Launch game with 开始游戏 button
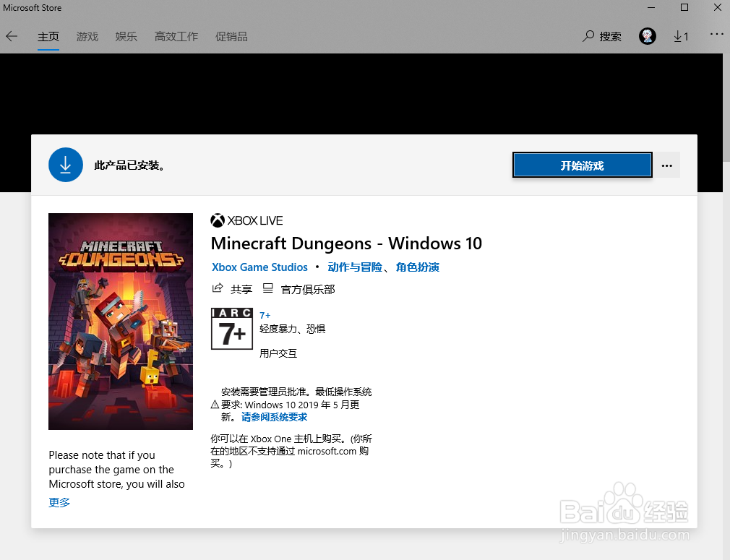The image size is (730, 560). tap(582, 165)
